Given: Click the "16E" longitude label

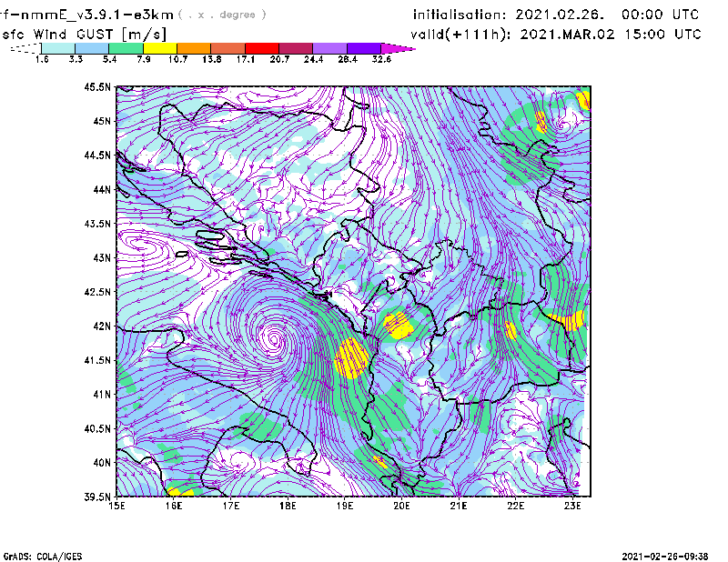Looking at the screenshot, I should pyautogui.click(x=174, y=506).
